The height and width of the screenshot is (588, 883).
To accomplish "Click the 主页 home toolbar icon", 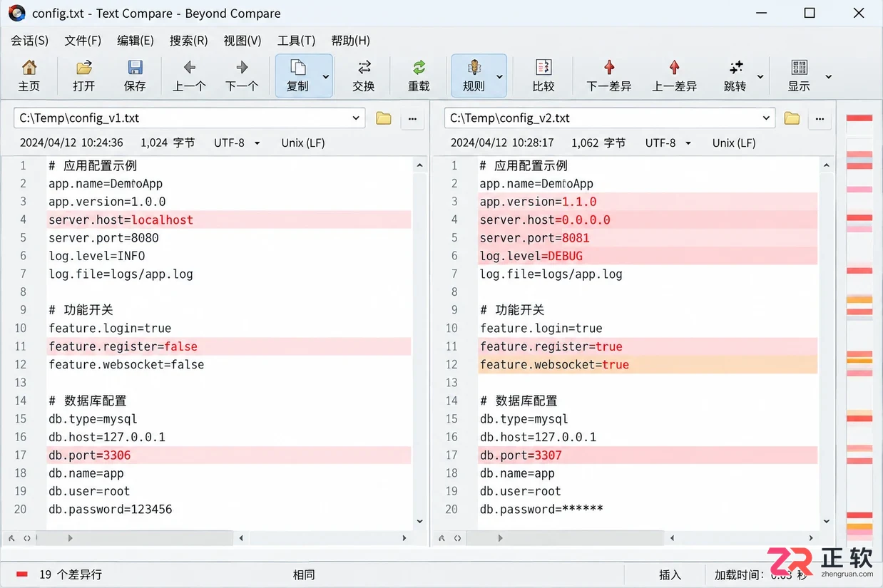I will [29, 76].
